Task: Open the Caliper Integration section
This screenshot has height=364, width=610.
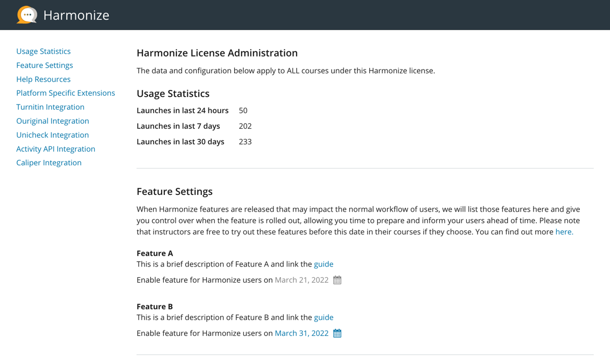Action: tap(48, 163)
